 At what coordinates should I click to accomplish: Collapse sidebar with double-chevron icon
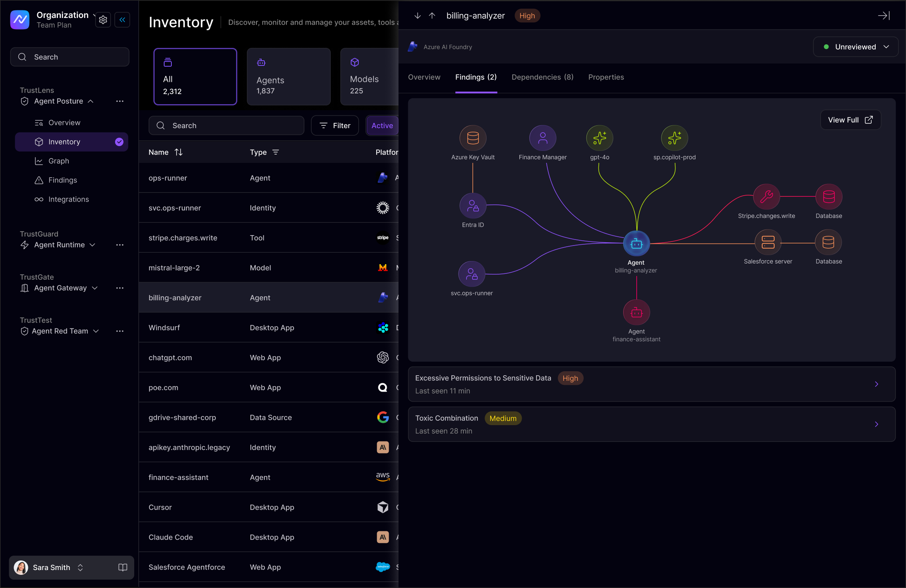pyautogui.click(x=122, y=20)
